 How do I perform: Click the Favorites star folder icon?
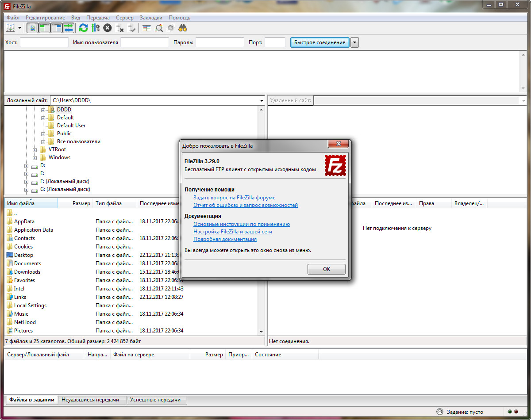[10, 280]
